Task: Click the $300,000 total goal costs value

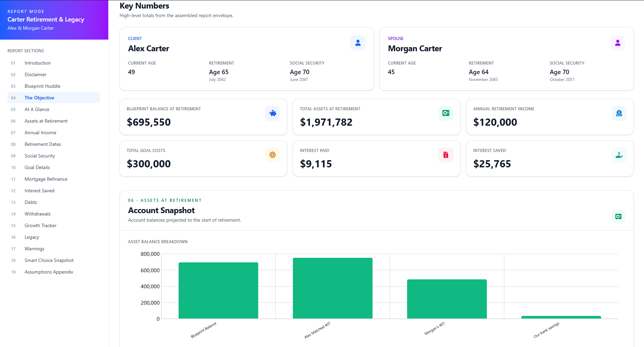Action: 149,164
